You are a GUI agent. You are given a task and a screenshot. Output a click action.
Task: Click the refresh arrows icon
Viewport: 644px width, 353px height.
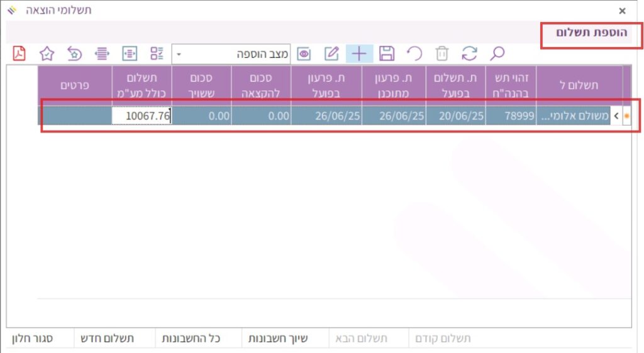469,54
